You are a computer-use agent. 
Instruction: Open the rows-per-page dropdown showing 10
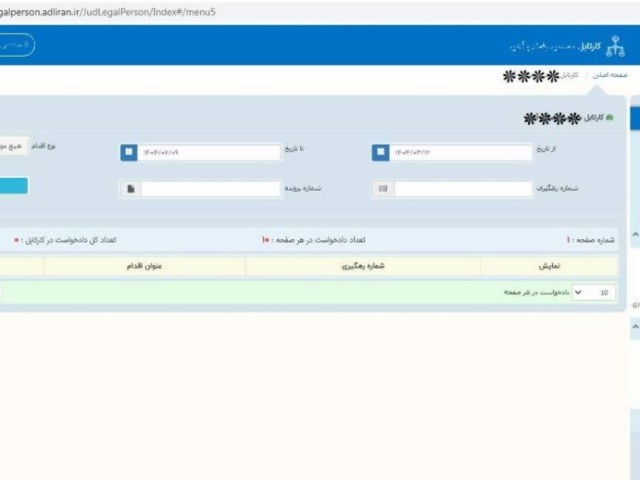[x=594, y=293]
